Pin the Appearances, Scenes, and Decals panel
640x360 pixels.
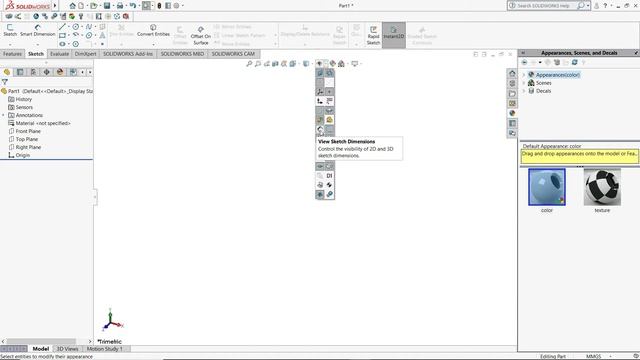636,53
